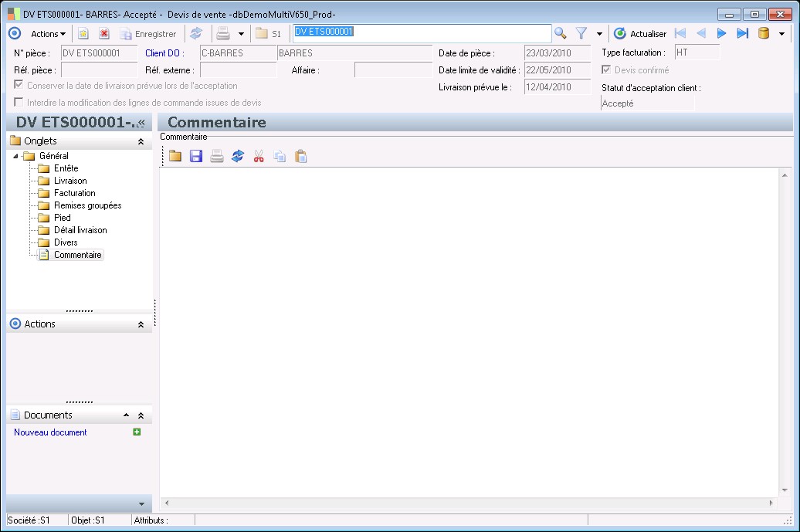Click the Actualiser button
800x532 pixels.
pyautogui.click(x=640, y=34)
